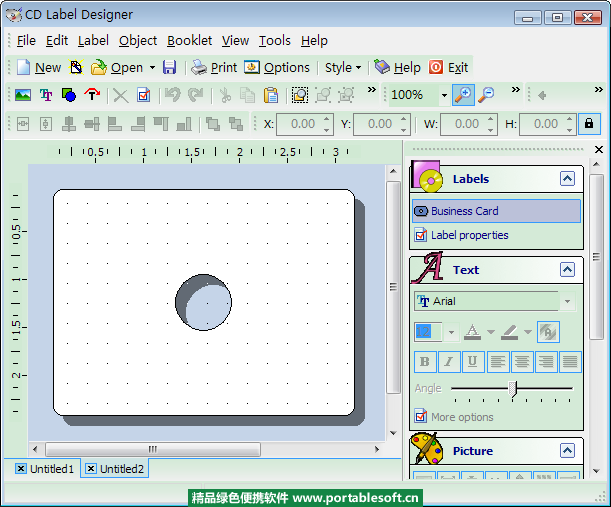
Task: Click the Label properties link
Action: pos(469,235)
